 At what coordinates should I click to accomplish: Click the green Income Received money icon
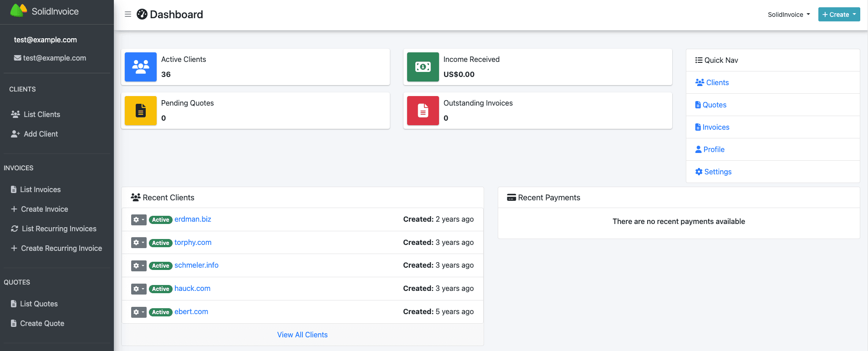click(x=423, y=67)
